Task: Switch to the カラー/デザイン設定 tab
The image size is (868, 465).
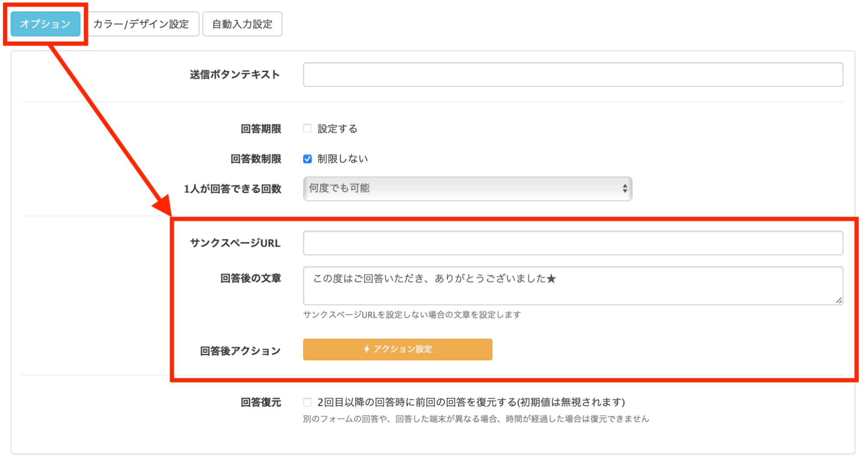Action: 142,24
